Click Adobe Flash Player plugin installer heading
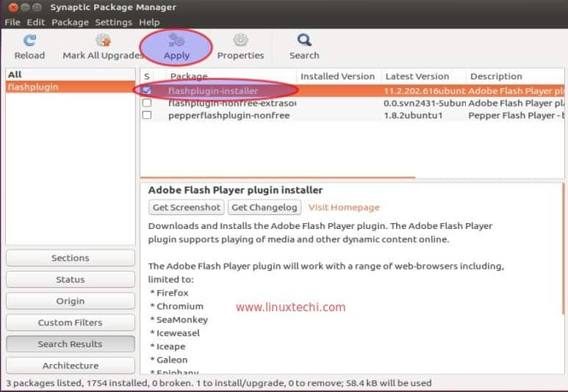The image size is (568, 392). [235, 190]
